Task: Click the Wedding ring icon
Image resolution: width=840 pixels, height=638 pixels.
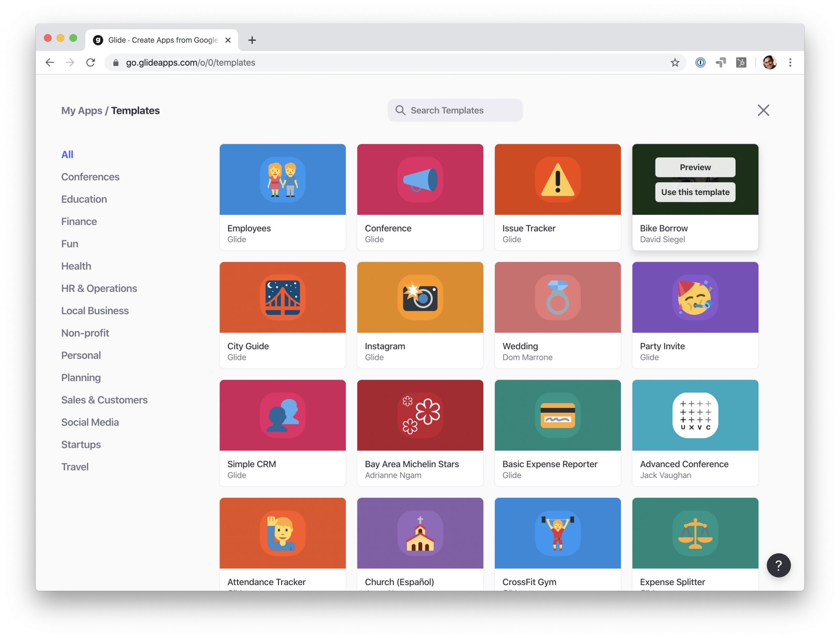Action: click(x=557, y=297)
